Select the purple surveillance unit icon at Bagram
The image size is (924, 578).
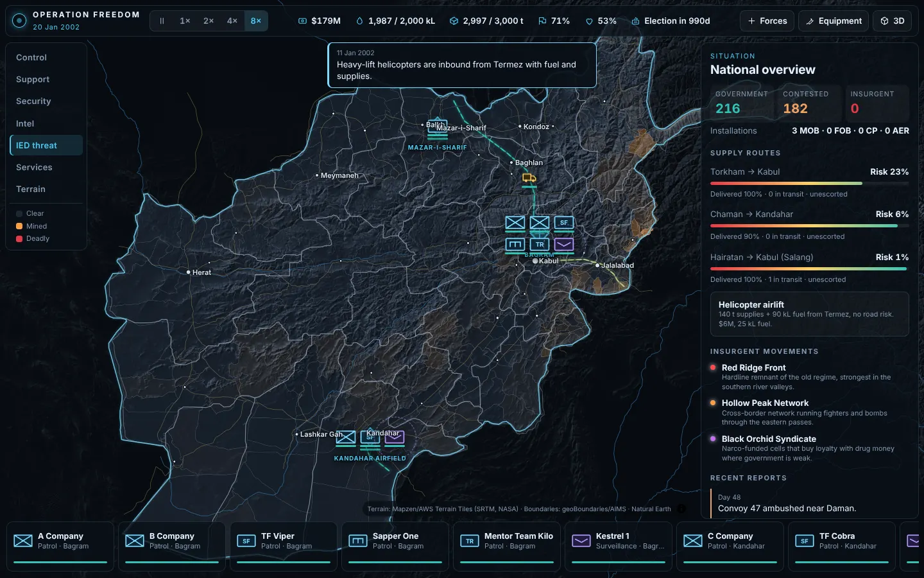(564, 244)
